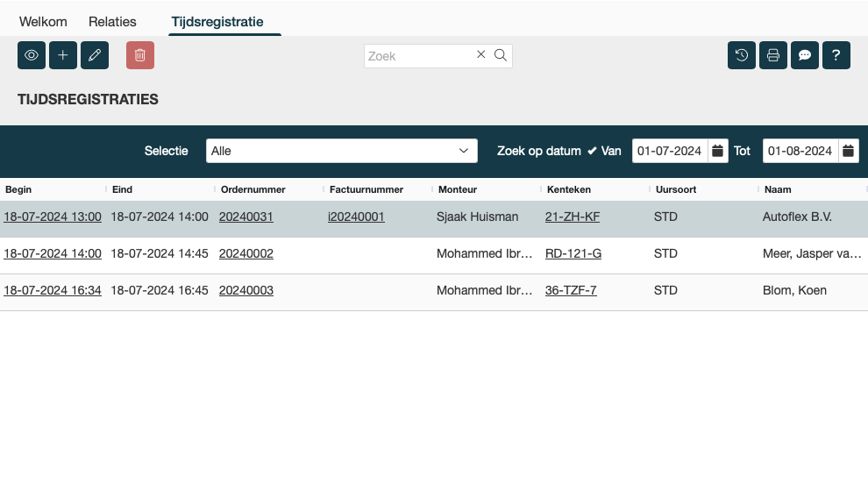
Task: Sort by the Monteur column header
Action: [458, 189]
